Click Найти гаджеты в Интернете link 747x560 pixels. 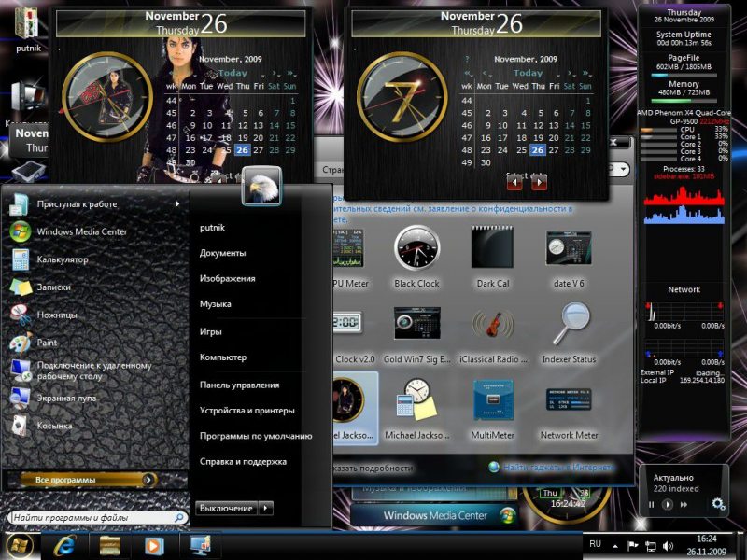point(557,468)
